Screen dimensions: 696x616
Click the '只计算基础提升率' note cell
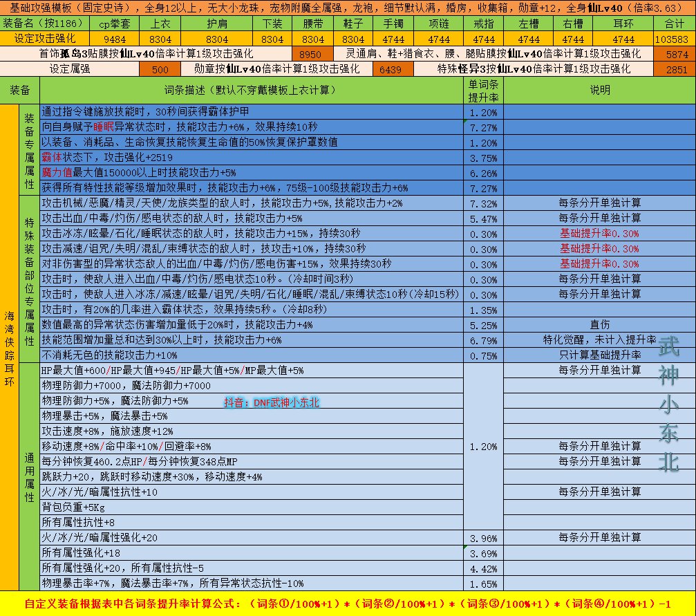599,355
